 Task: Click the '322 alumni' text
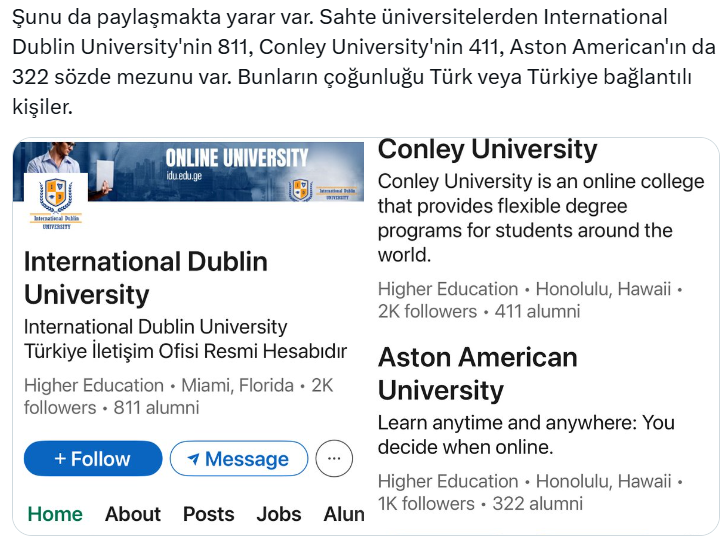[x=537, y=504]
